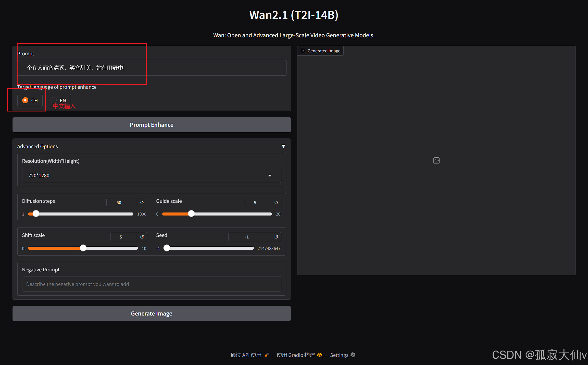Reset the Guide scale value
This screenshot has width=588, height=365.
point(276,203)
